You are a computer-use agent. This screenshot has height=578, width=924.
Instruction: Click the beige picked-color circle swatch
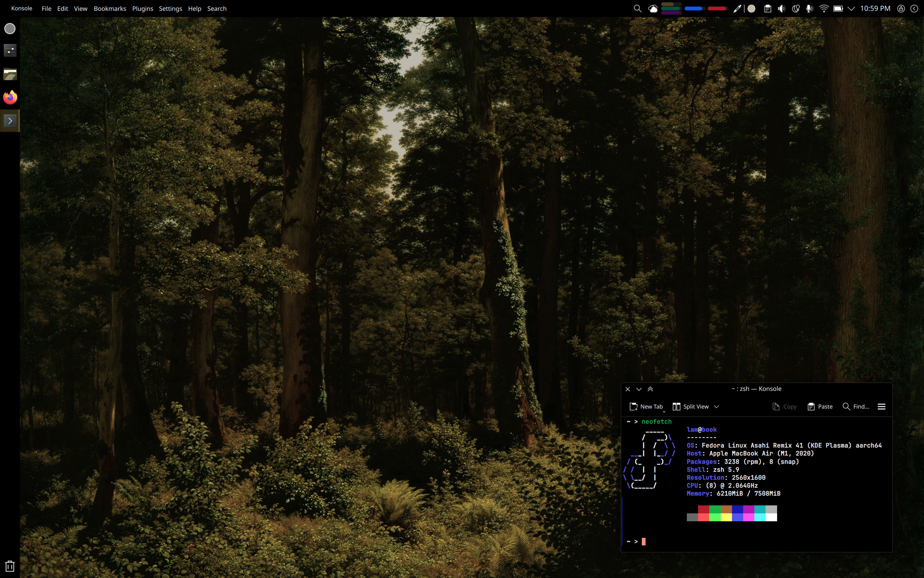[751, 8]
